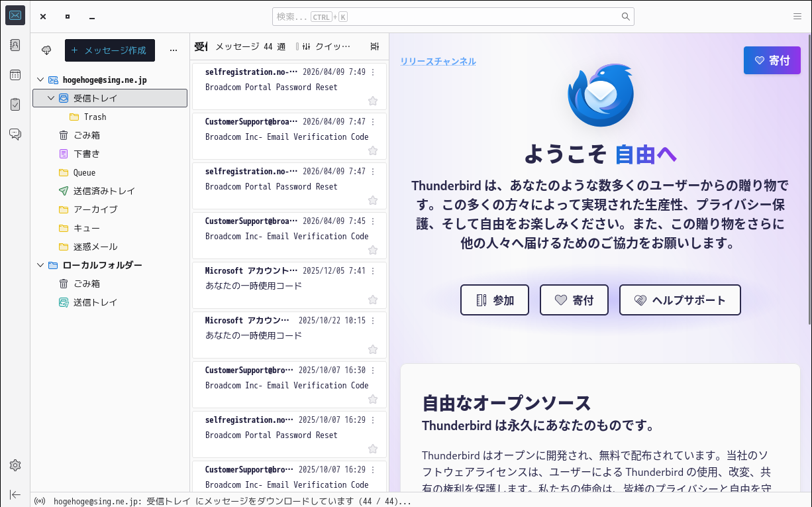Image resolution: width=812 pixels, height=507 pixels.
Task: Open menu for 2025/12/05 7:41 Microsoft message
Action: 373,271
